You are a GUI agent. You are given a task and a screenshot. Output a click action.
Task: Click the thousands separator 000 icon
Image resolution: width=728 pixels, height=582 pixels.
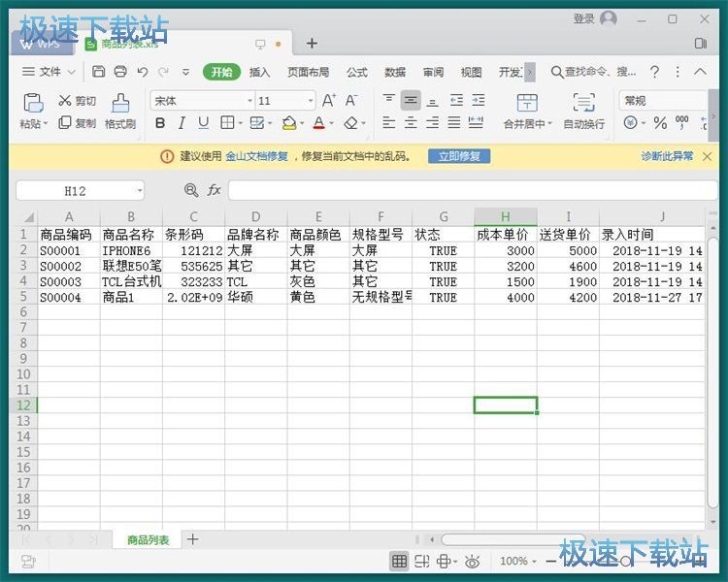click(x=682, y=122)
